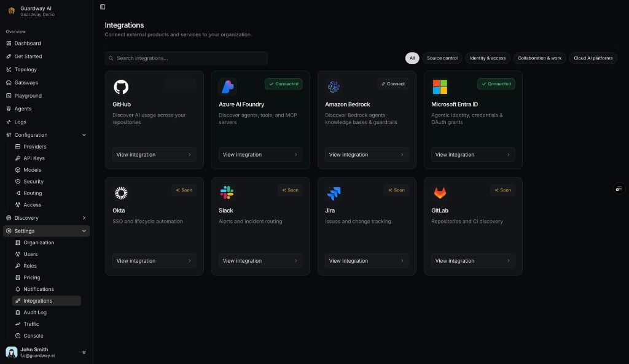629x364 pixels.
Task: Click the Soon badge on Okta card
Action: (x=184, y=190)
